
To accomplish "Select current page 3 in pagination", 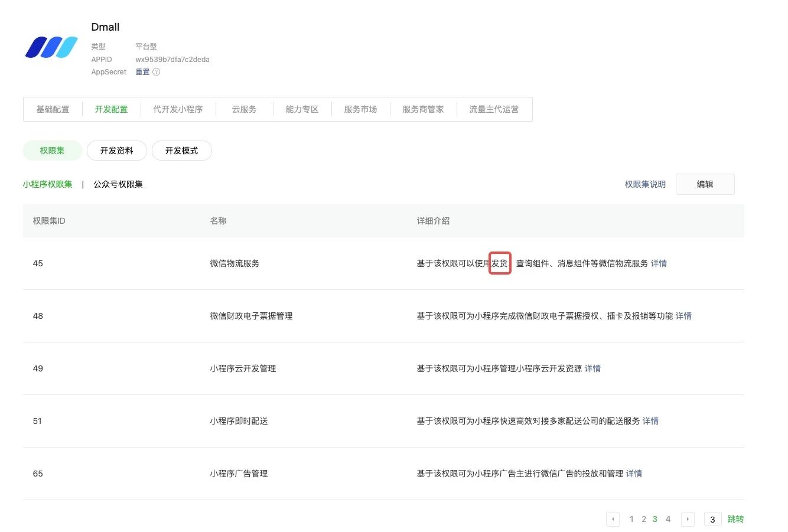I will (655, 519).
